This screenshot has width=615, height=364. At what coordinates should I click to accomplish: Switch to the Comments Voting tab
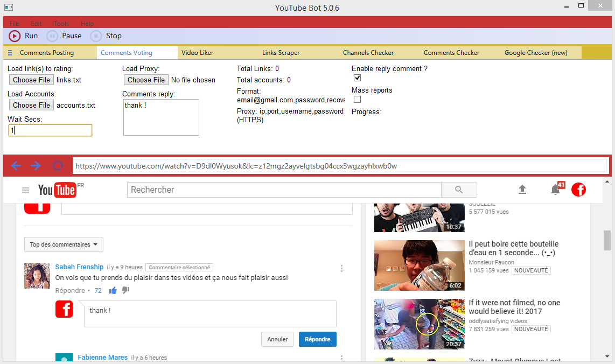137,53
